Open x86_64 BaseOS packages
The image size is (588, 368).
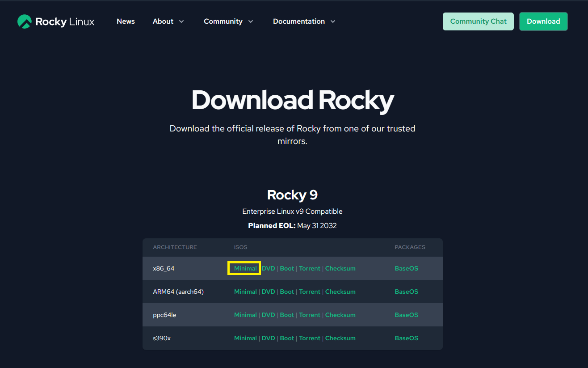tap(407, 268)
